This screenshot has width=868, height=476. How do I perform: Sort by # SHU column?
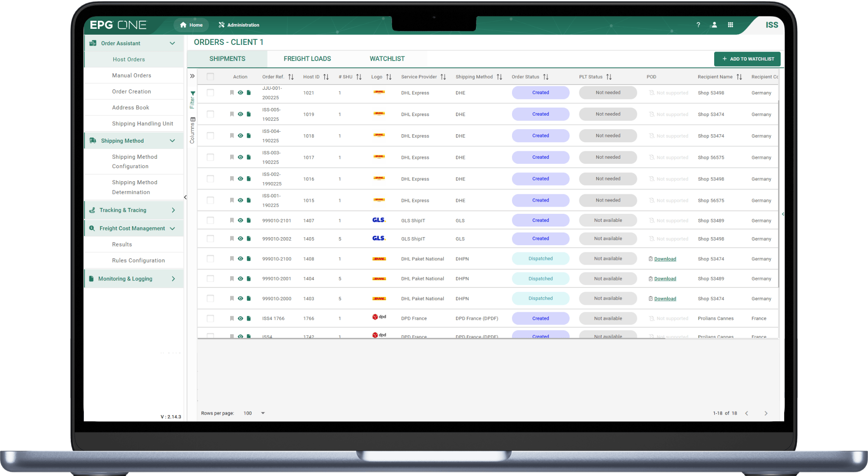(359, 77)
